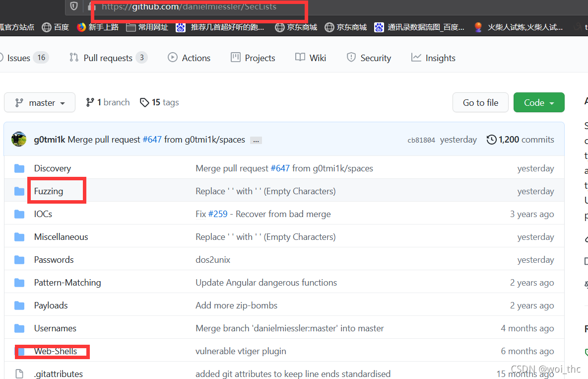The image size is (588, 379).
Task: Click the Actions play icon
Action: (x=173, y=57)
